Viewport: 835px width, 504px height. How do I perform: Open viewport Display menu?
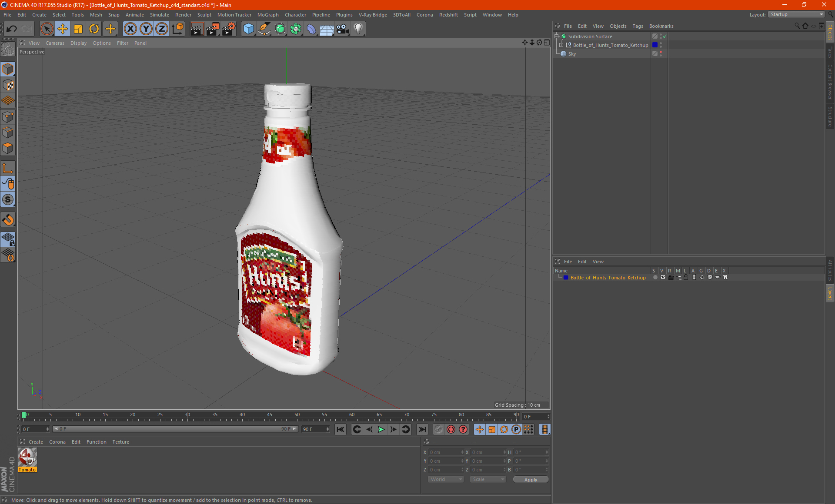click(78, 43)
